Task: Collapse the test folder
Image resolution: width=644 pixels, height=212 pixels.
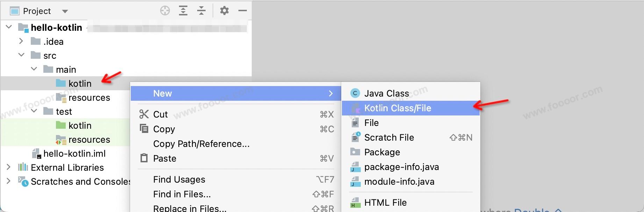Action: (34, 111)
